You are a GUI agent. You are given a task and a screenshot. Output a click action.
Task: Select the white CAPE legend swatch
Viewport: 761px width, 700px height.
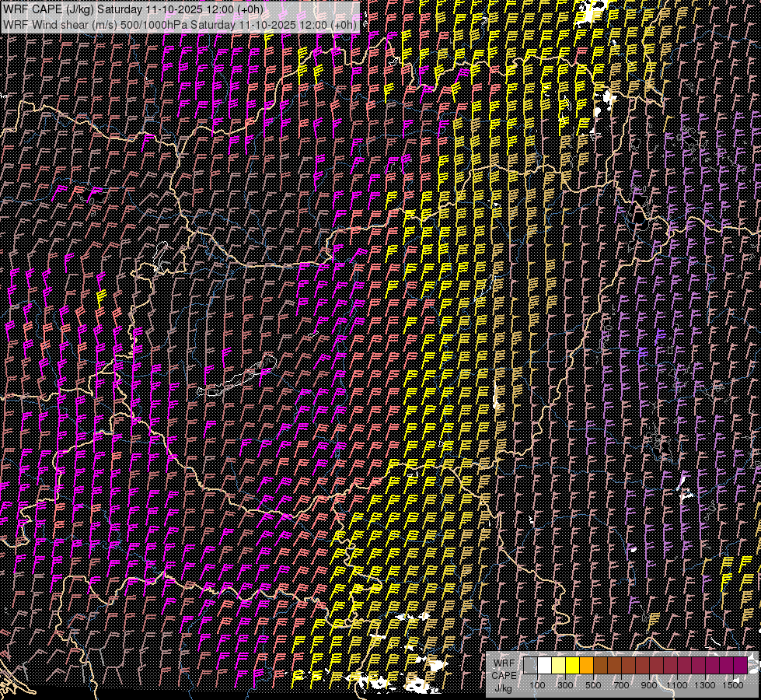coord(544,665)
